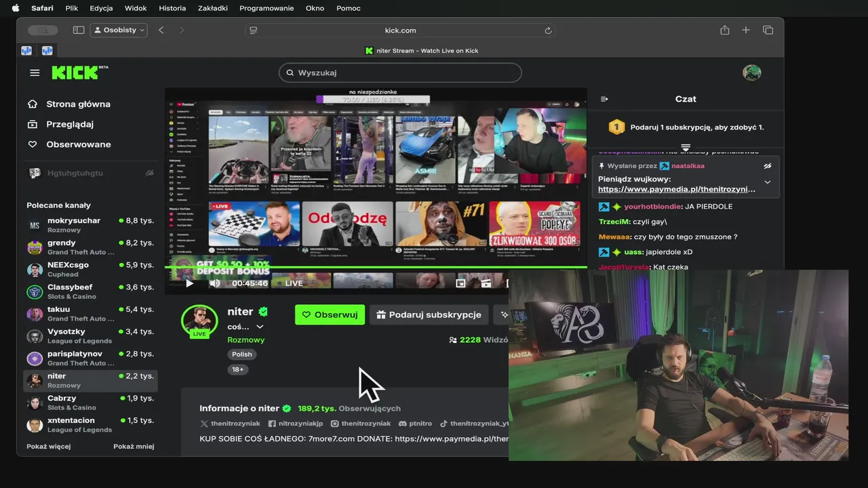Select the niter Stream tab

tap(421, 51)
